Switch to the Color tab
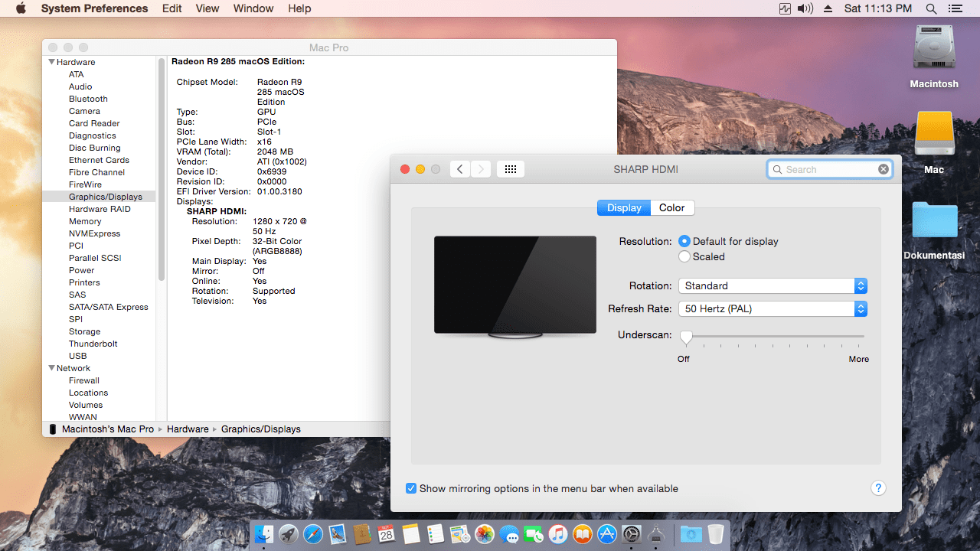980x551 pixels. [x=672, y=207]
